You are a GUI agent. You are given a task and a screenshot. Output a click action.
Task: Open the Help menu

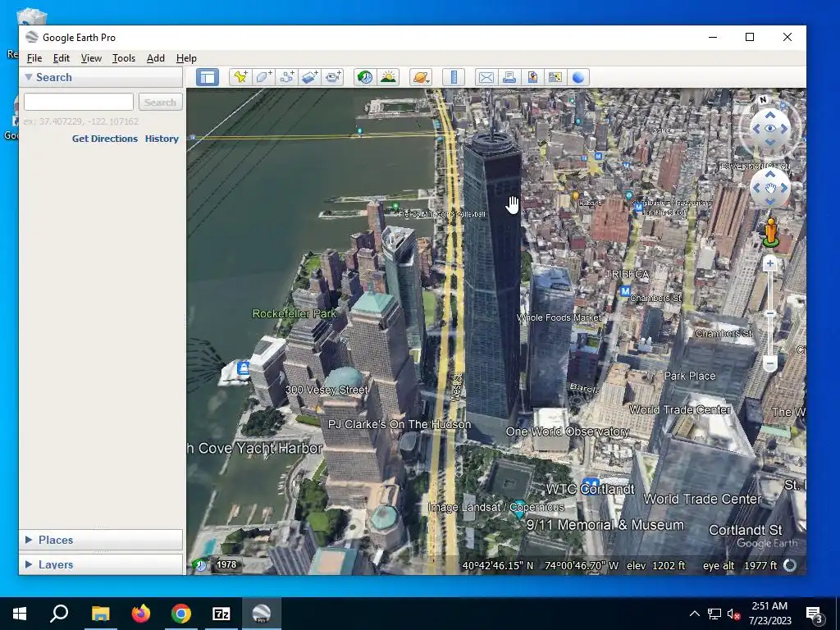(186, 58)
